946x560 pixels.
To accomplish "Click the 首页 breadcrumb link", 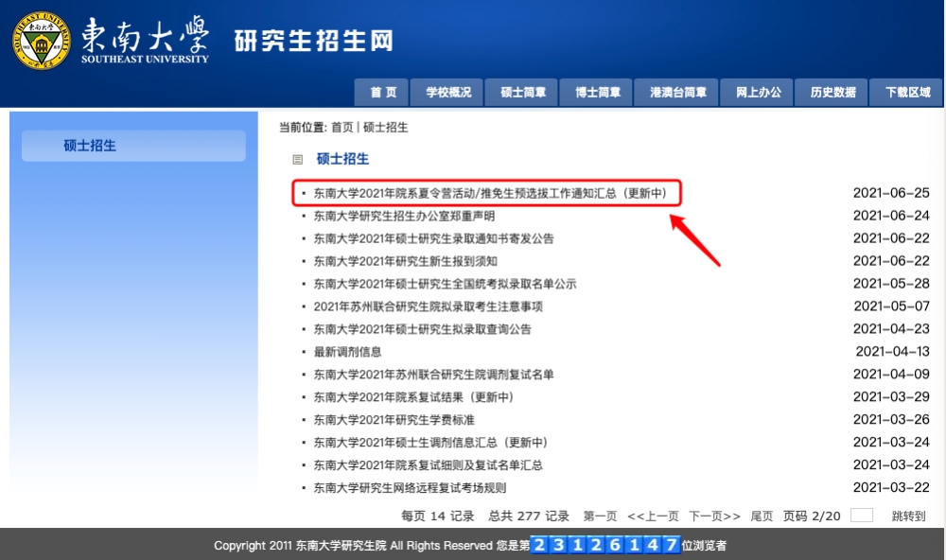I will coord(342,128).
